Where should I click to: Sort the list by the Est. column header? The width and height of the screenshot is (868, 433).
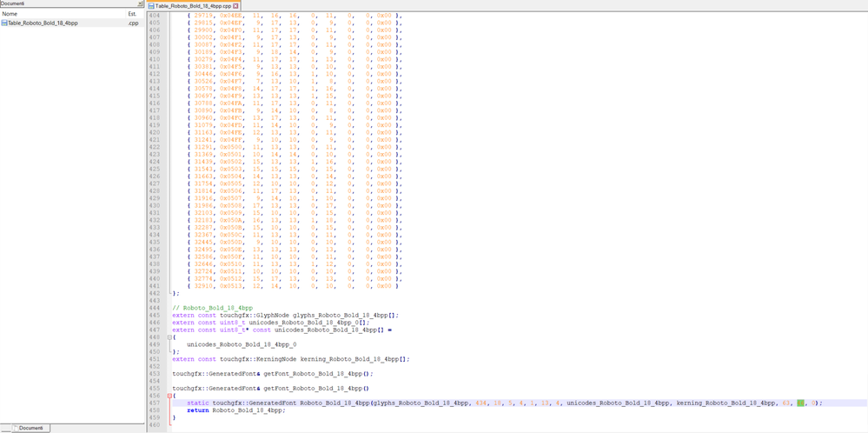(x=135, y=13)
